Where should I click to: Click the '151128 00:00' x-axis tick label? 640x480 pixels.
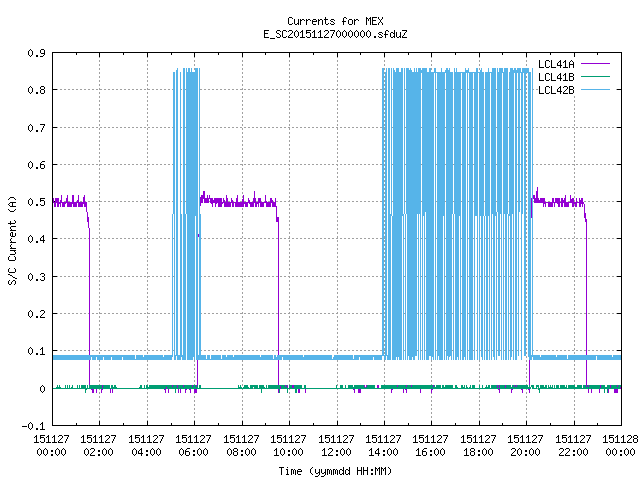point(620,445)
